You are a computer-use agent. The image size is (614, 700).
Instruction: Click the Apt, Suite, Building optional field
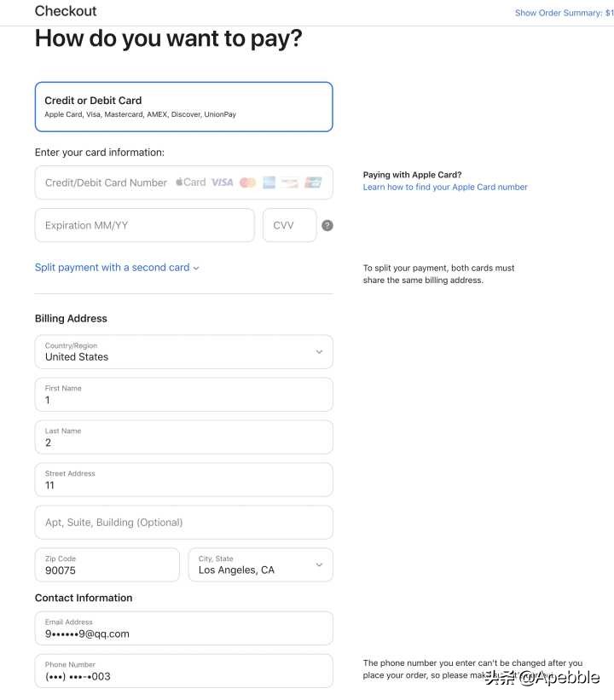pyautogui.click(x=183, y=523)
